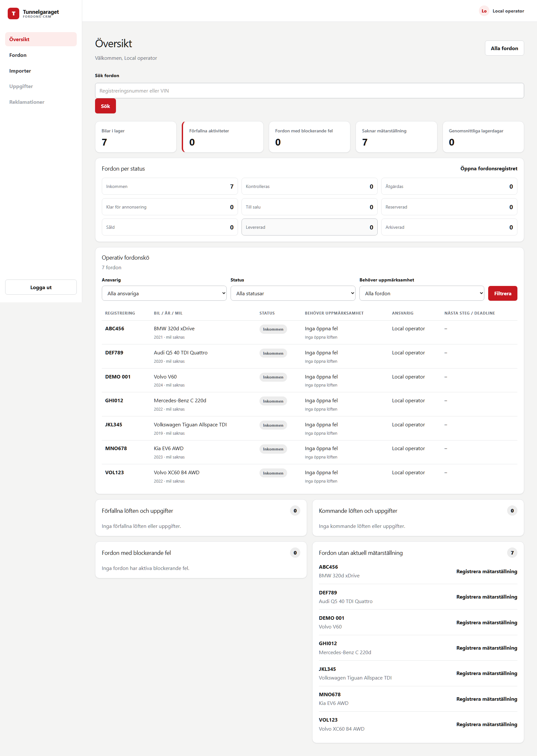
Task: Select the Till salu status tile
Action: (309, 207)
